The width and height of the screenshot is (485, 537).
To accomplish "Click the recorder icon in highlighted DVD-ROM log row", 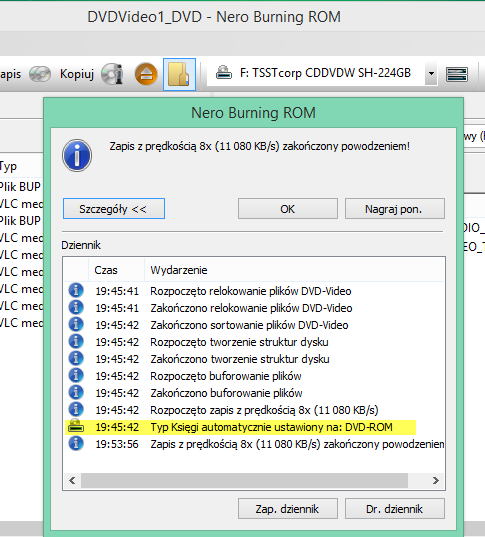I will click(76, 427).
